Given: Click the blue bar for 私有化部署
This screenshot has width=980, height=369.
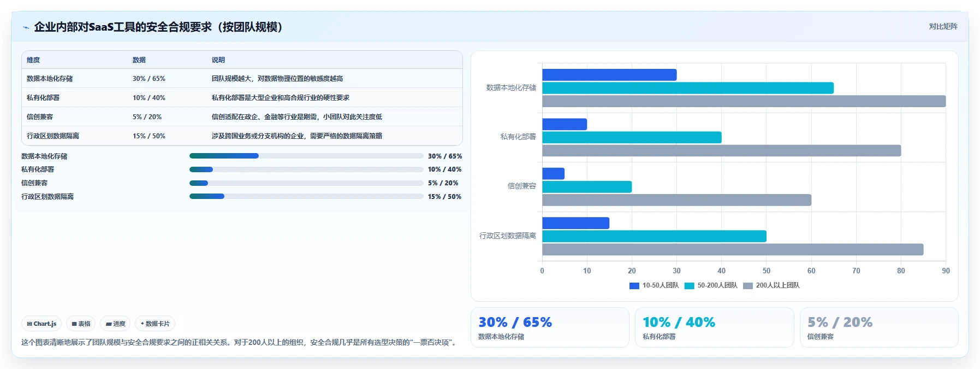Looking at the screenshot, I should pyautogui.click(x=565, y=124).
